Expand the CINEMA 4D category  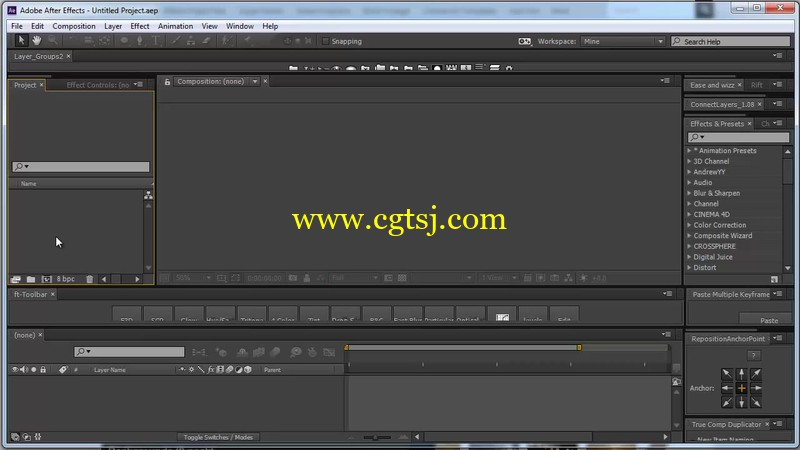pyautogui.click(x=689, y=214)
